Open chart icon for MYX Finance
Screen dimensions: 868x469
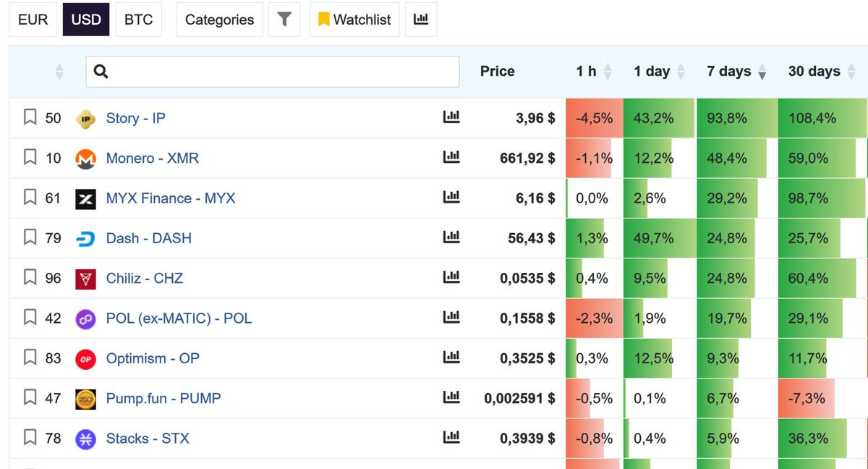tap(451, 196)
